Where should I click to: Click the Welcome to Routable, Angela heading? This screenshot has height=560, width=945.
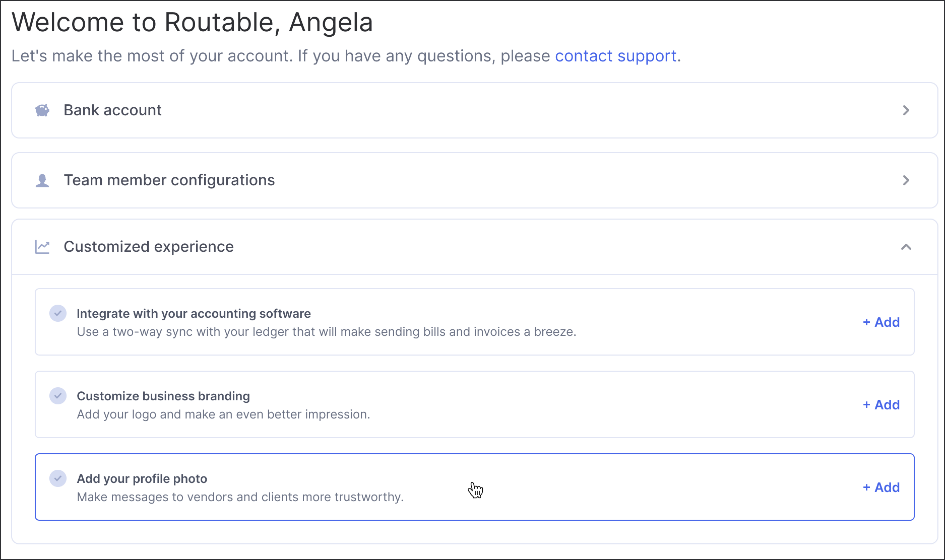[x=192, y=22]
